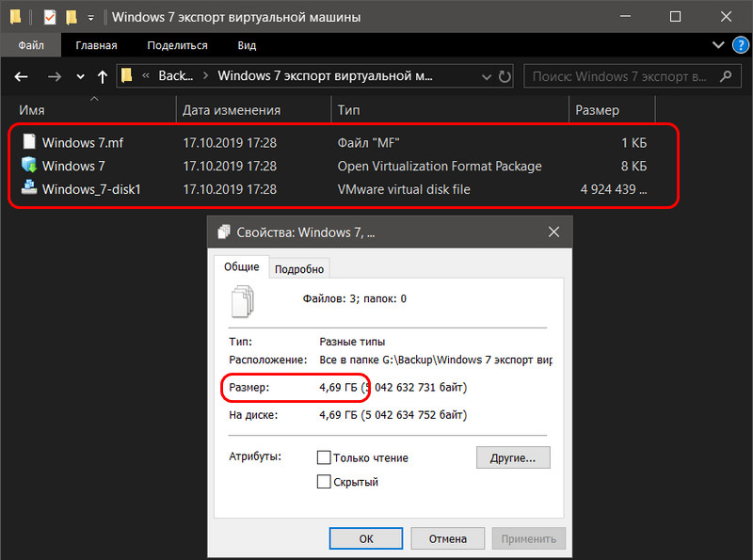Click the Properties checkmark quick access icon
The image size is (753, 560).
[x=50, y=17]
